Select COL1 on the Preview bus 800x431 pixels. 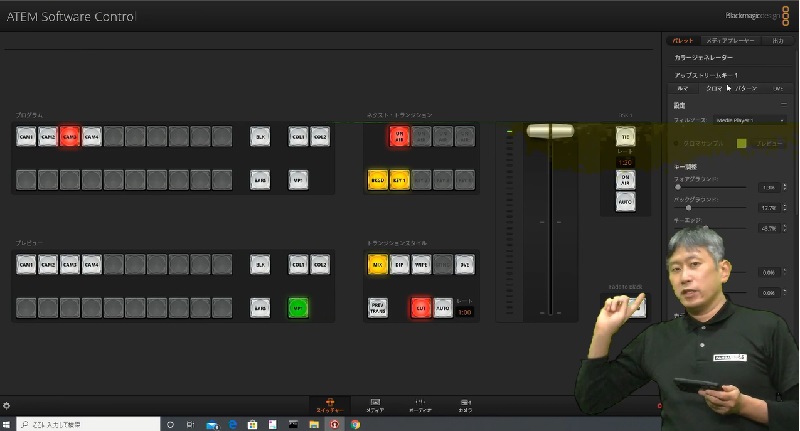pos(298,265)
